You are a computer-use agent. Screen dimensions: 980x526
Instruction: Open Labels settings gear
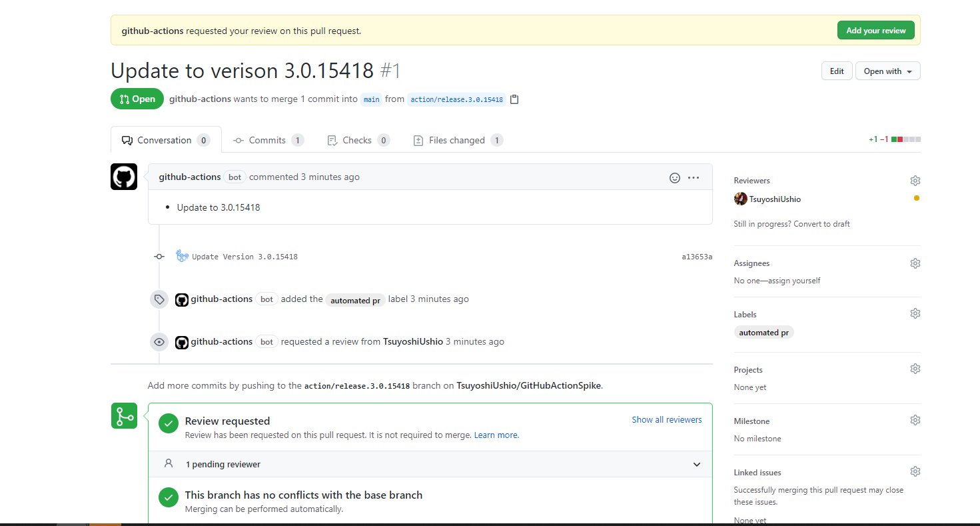coord(915,313)
